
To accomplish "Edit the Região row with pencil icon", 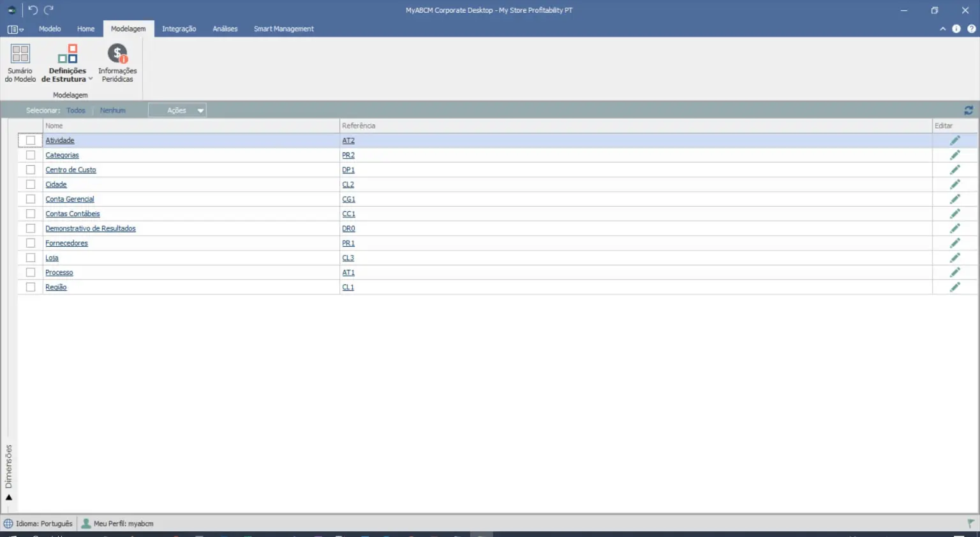I will (x=954, y=287).
